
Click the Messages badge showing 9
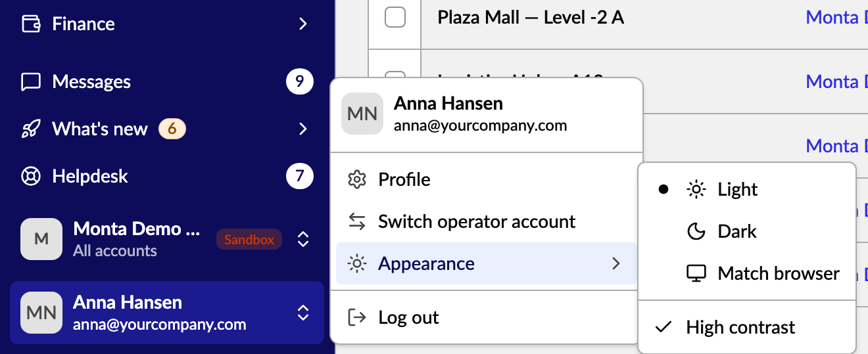click(x=300, y=81)
